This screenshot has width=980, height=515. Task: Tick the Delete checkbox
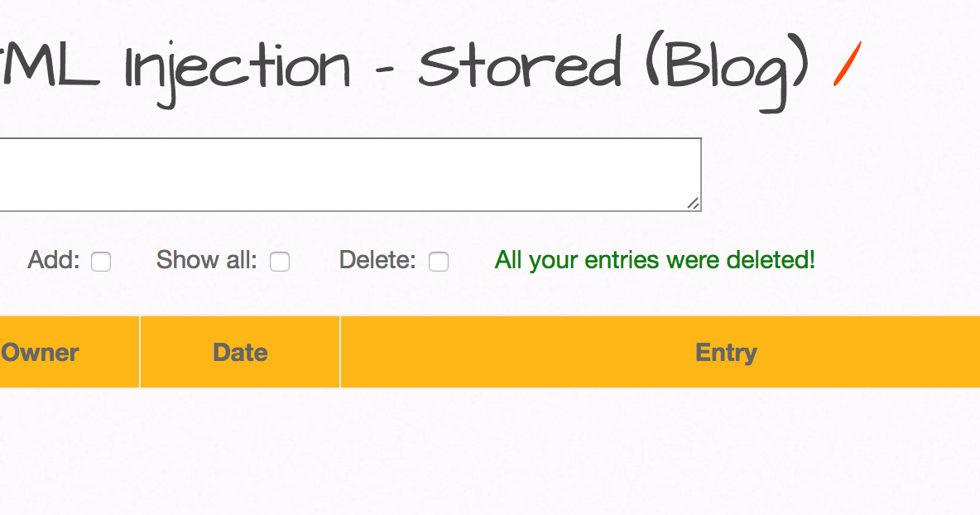tap(439, 262)
